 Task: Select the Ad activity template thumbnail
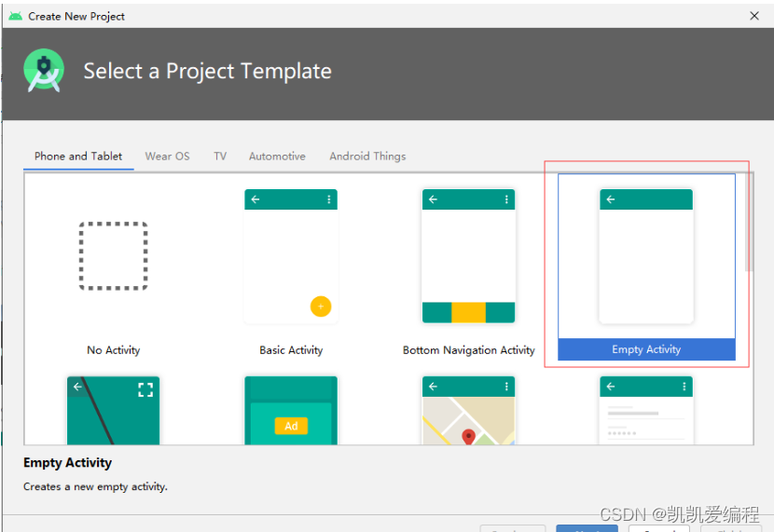291,410
